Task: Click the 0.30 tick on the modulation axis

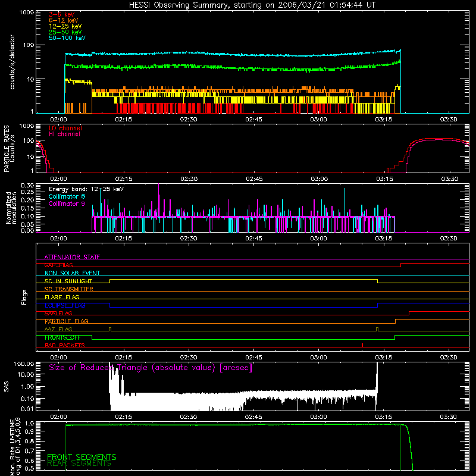Action: point(27,186)
